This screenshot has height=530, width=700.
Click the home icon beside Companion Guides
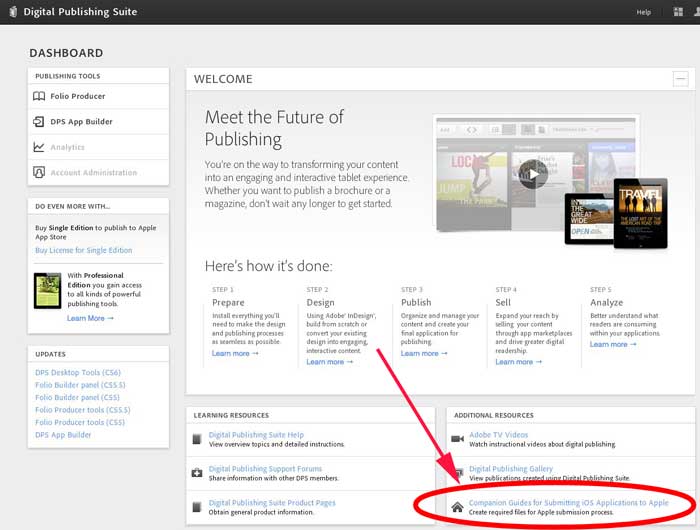point(458,507)
